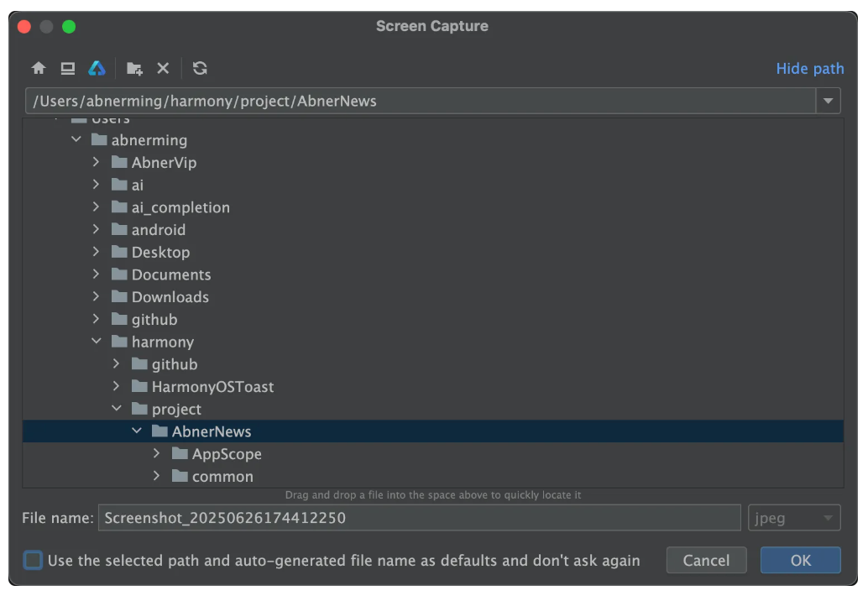Click the Delete X toolbar icon
The image size is (868, 601).
(163, 69)
